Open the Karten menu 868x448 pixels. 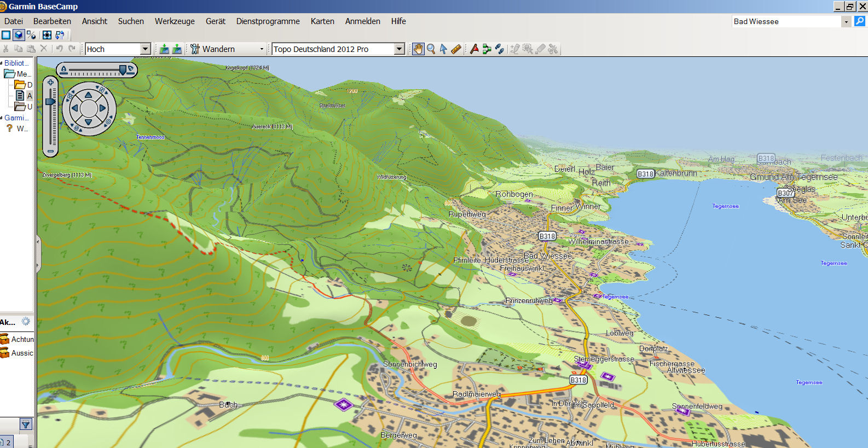322,21
